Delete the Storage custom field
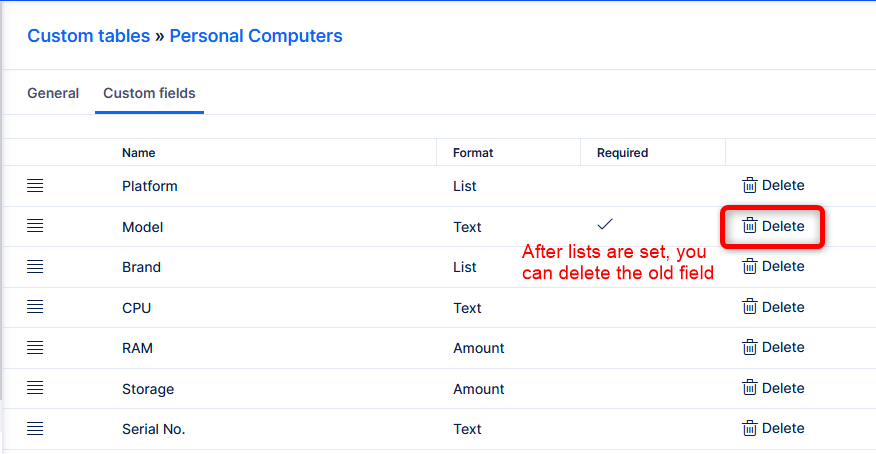Screen dimensions: 876x454 click(773, 389)
